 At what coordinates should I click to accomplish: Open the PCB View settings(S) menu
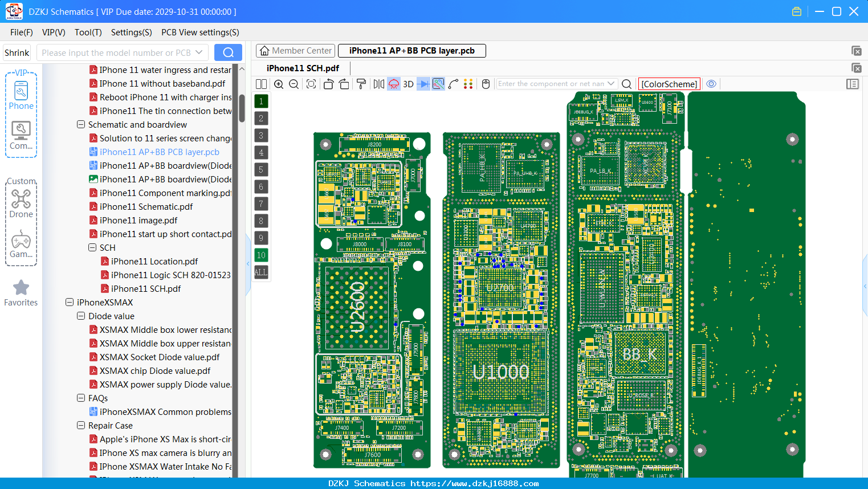point(201,32)
